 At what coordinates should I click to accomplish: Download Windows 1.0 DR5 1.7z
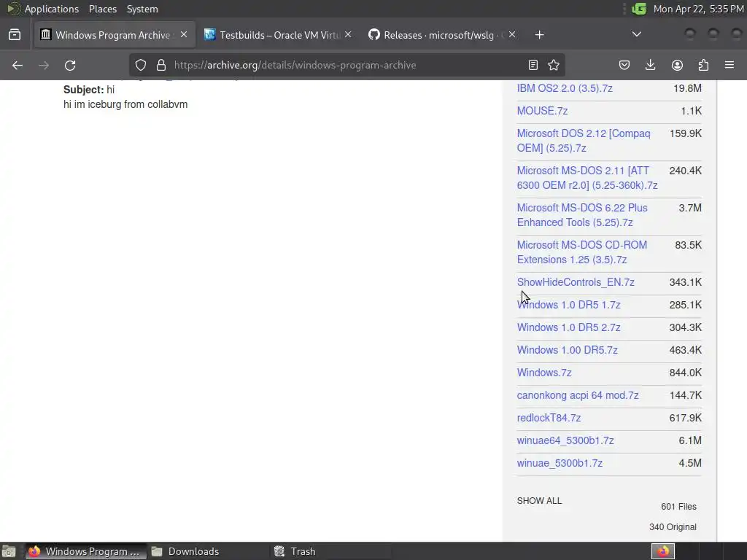[x=569, y=305]
